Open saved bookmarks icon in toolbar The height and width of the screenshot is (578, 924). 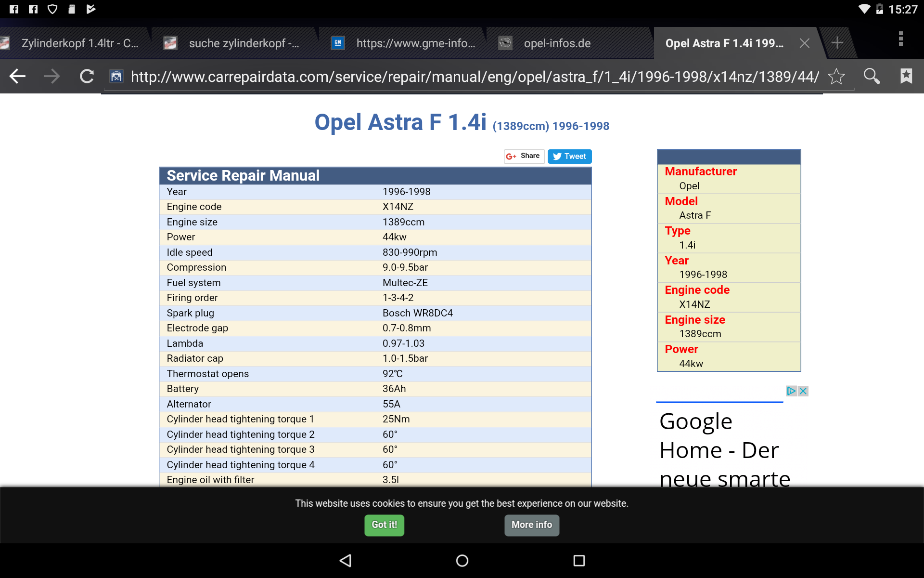click(906, 76)
